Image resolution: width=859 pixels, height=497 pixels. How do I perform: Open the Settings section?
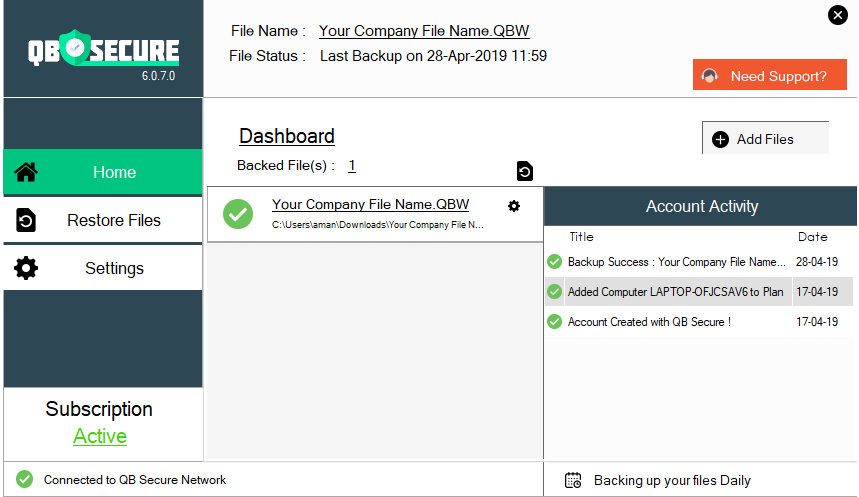pos(103,268)
